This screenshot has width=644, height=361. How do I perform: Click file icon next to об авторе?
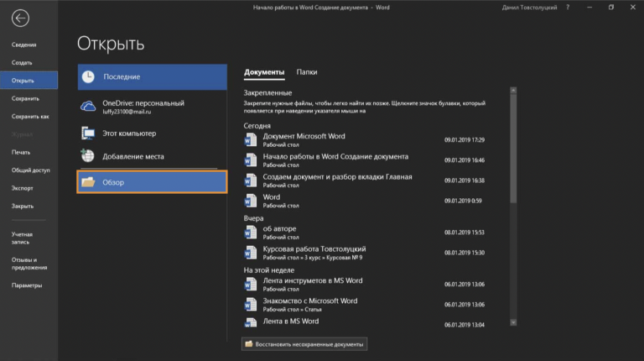click(251, 233)
